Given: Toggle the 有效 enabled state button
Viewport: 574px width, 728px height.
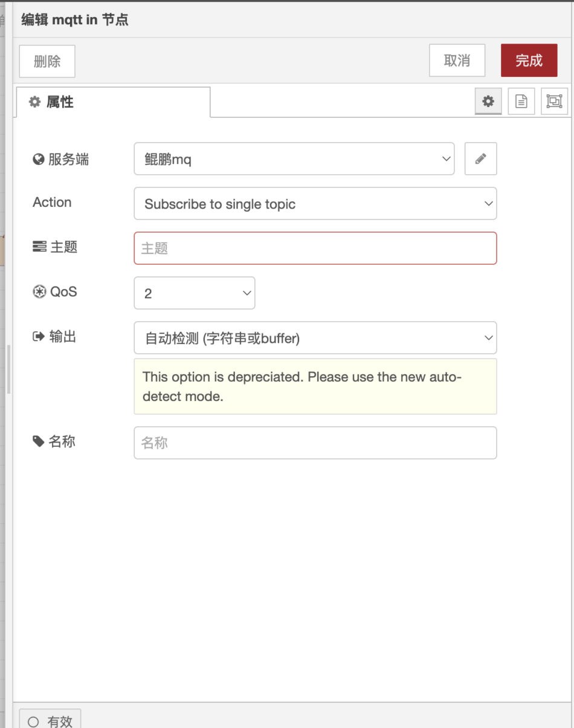Looking at the screenshot, I should tap(50, 720).
